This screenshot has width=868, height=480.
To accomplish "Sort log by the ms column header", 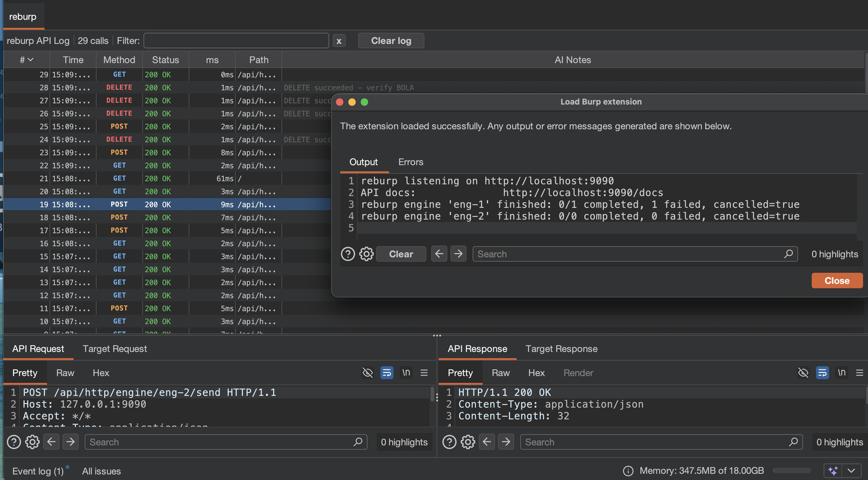I will click(x=212, y=60).
